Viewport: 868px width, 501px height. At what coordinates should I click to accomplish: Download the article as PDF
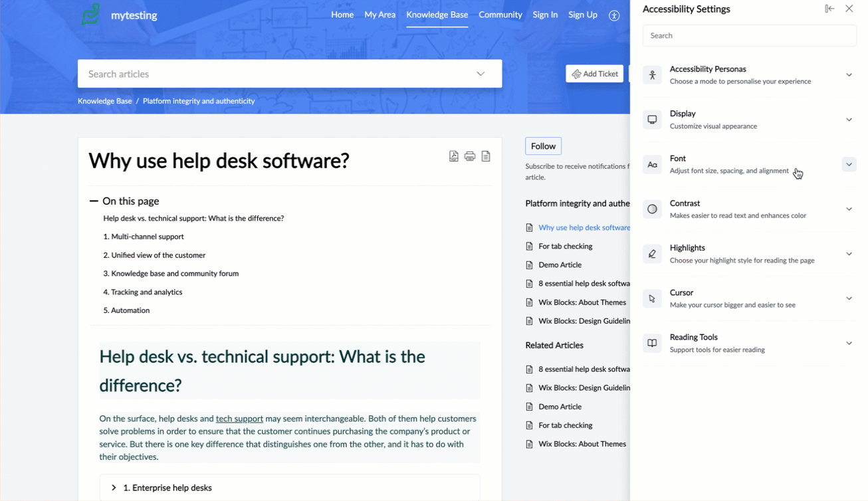pos(454,156)
